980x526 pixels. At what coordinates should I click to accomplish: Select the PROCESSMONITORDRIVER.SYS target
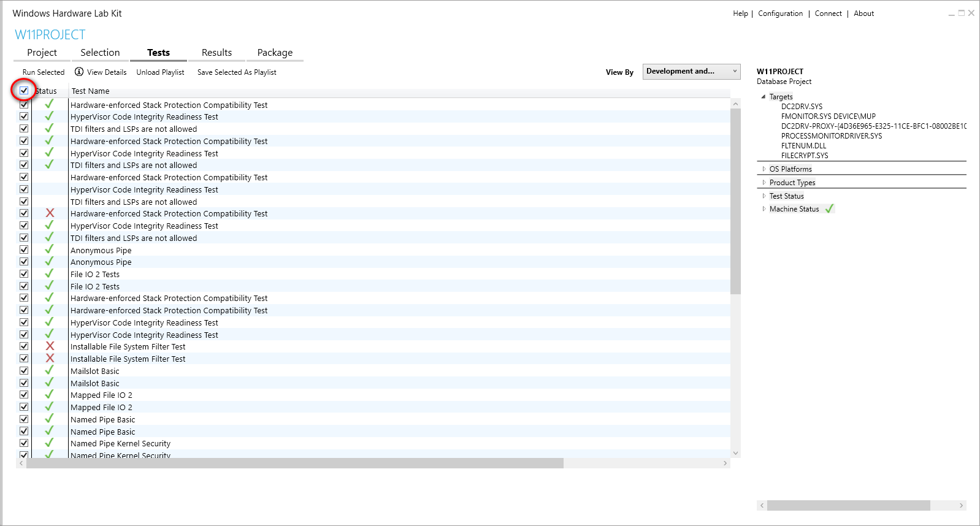pos(831,136)
